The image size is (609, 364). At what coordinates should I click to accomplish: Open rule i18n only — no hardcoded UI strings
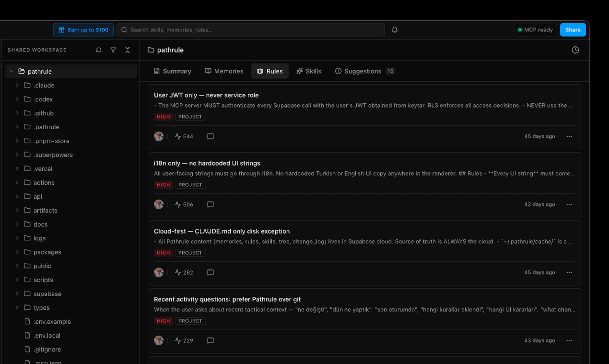click(207, 163)
